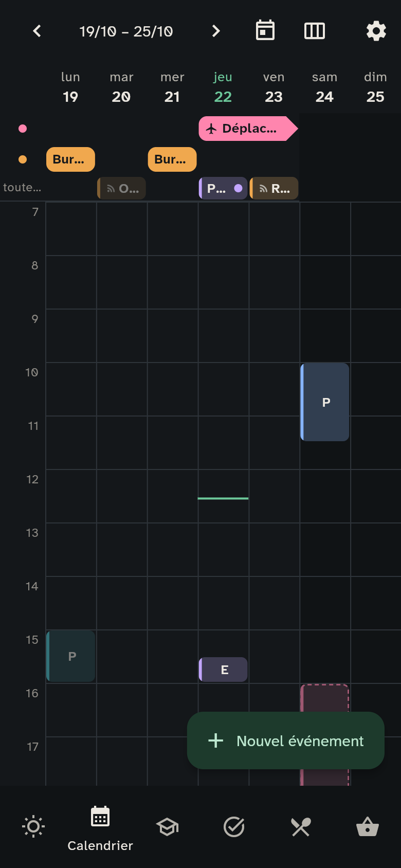The height and width of the screenshot is (868, 401).
Task: Go to the next week
Action: click(x=216, y=31)
